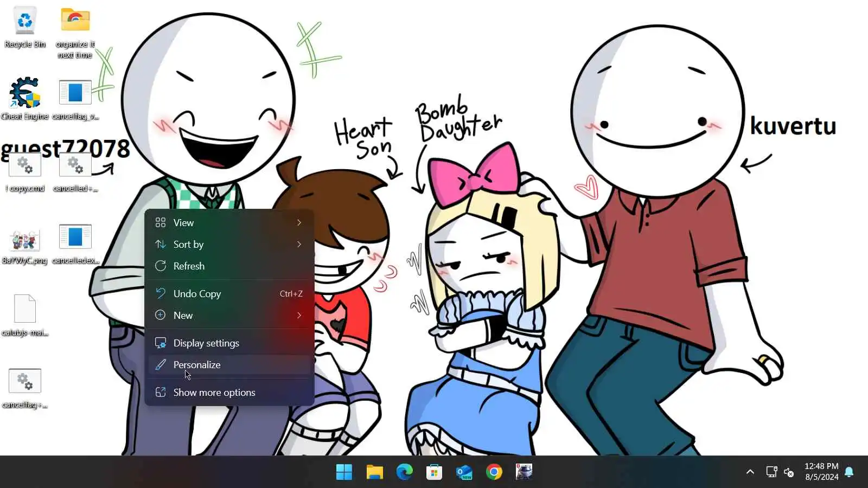Viewport: 868px width, 488px height.
Task: Select the cancelled+... script file icon
Action: [75, 164]
